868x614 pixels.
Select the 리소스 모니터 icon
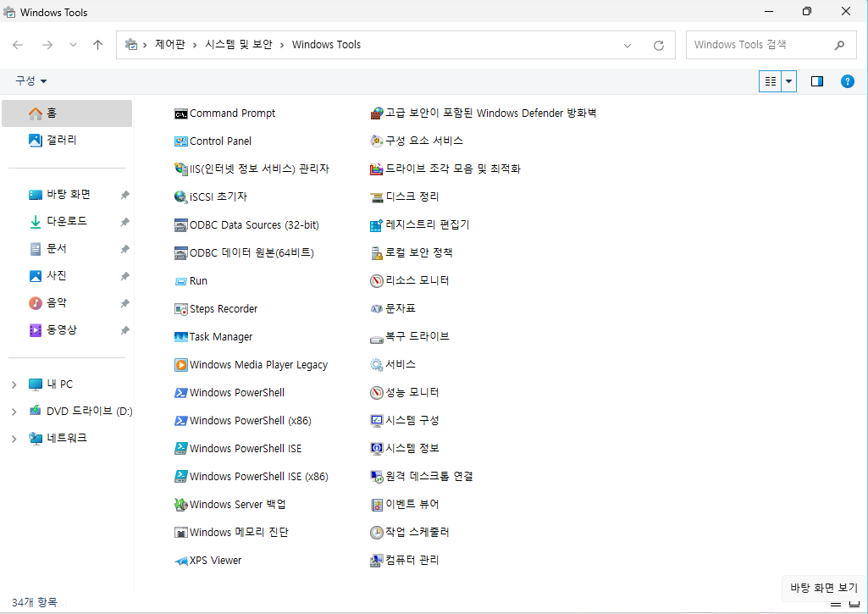tap(377, 280)
